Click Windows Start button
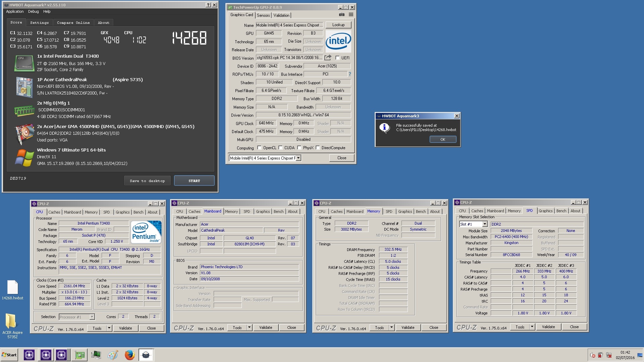 pos(9,355)
